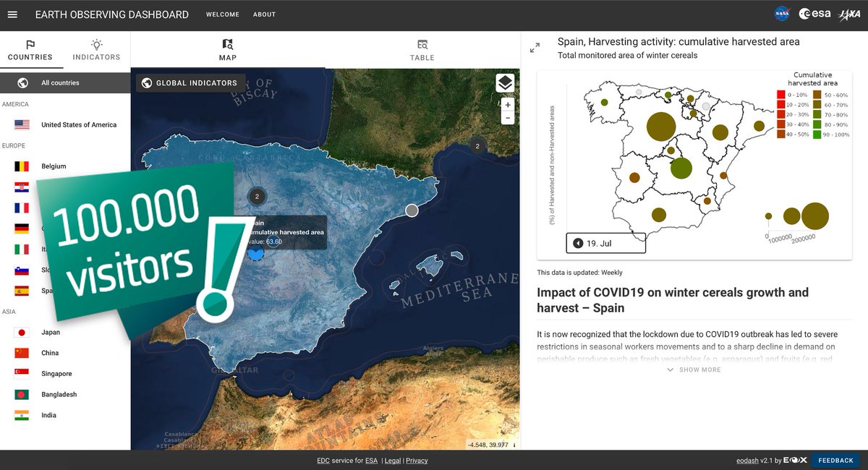Select the blue Spain indicator marker
868x470 pixels.
tap(257, 252)
